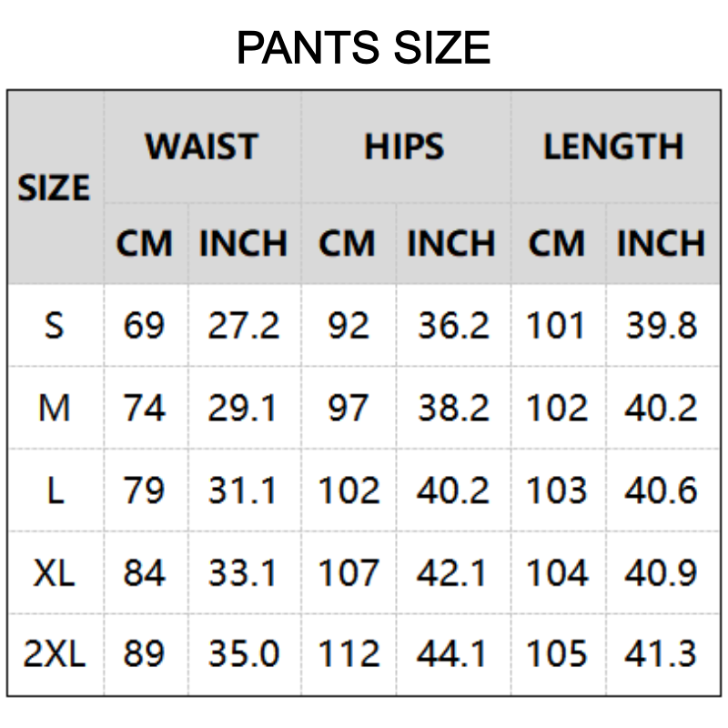This screenshot has height=728, width=728.
Task: Select the WAIST column header
Action: [202, 147]
